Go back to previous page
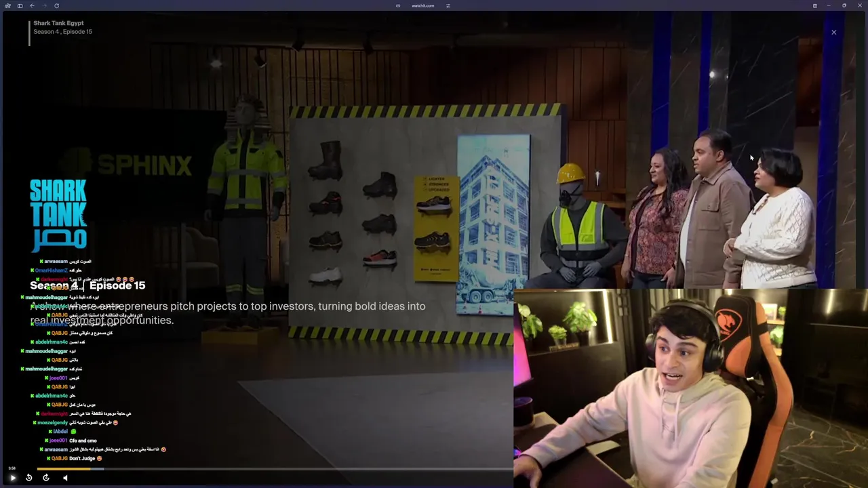The height and width of the screenshot is (488, 868). [32, 5]
